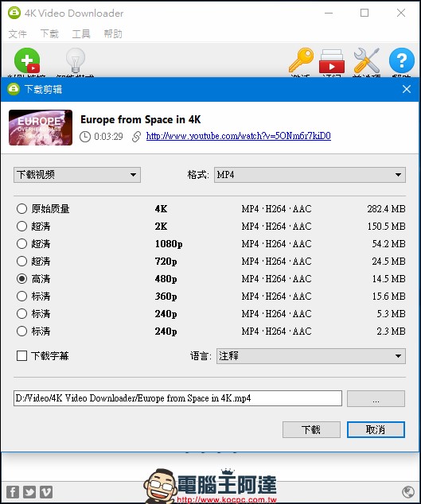The height and width of the screenshot is (504, 421).
Task: Select the 超清 2K radio option
Action: (21, 226)
